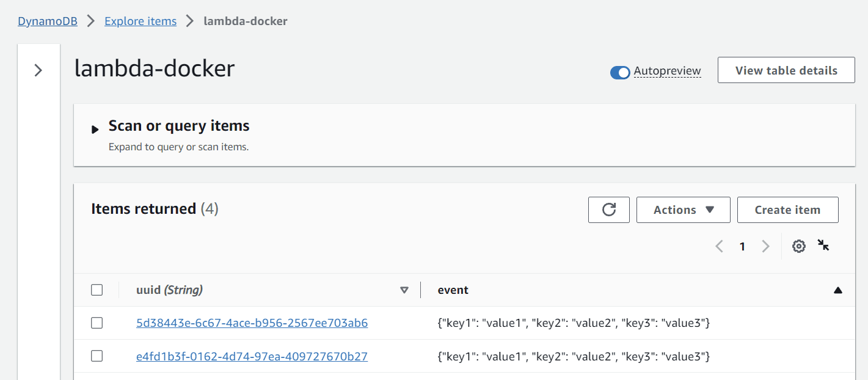
Task: Go to next page arrow
Action: pos(765,246)
